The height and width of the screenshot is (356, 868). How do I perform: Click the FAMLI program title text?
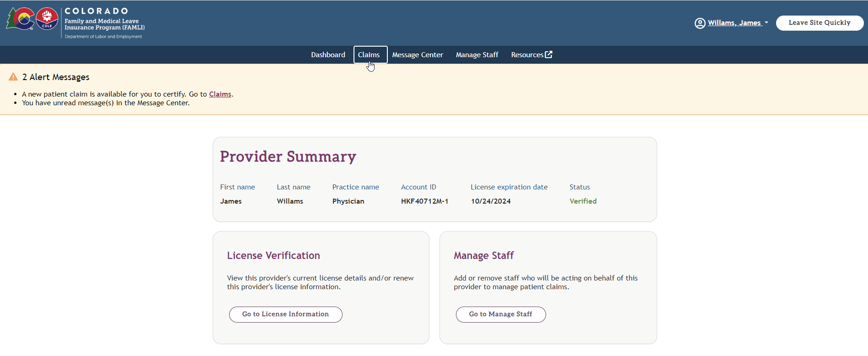point(105,24)
